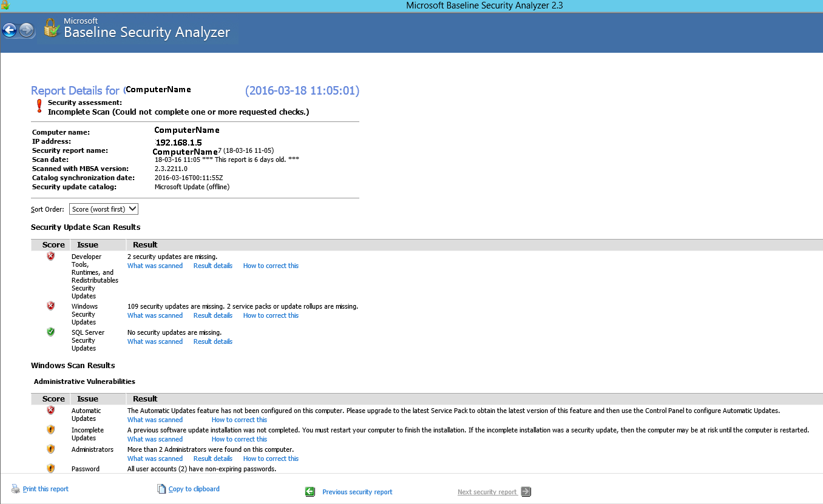Click the yellow shield icon for Administrators
The height and width of the screenshot is (504, 823).
click(x=51, y=449)
